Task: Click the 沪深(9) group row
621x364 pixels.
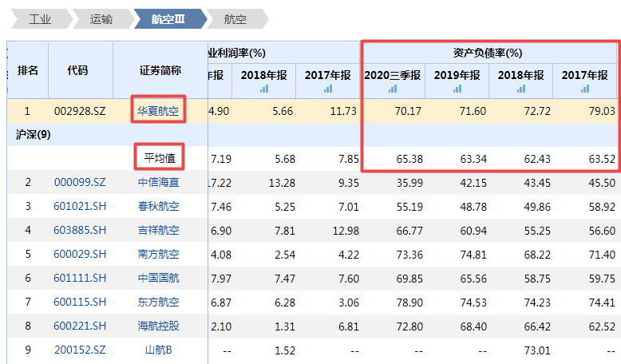Action: point(34,135)
